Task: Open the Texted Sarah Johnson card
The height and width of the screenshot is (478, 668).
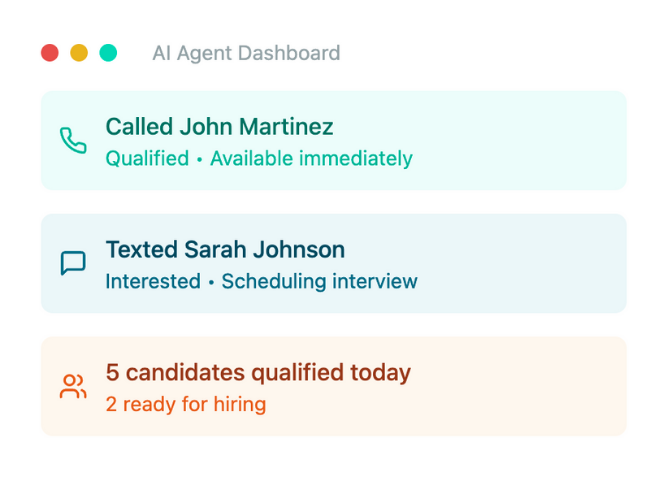Action: pos(334,263)
